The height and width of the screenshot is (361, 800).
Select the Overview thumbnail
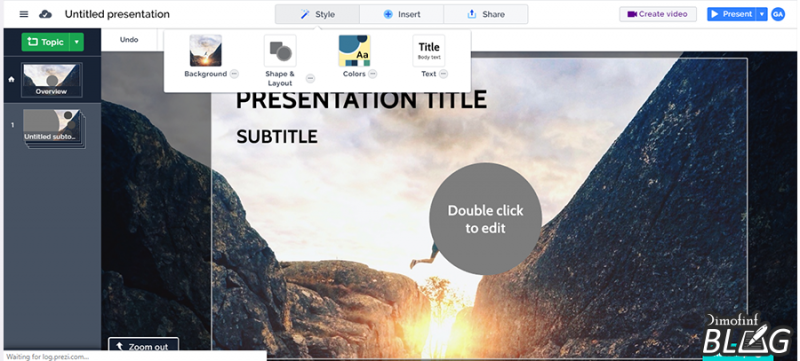51,80
